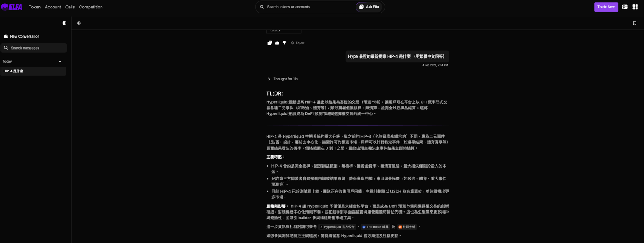
Task: Click the Ask Elfa button
Action: (x=369, y=7)
